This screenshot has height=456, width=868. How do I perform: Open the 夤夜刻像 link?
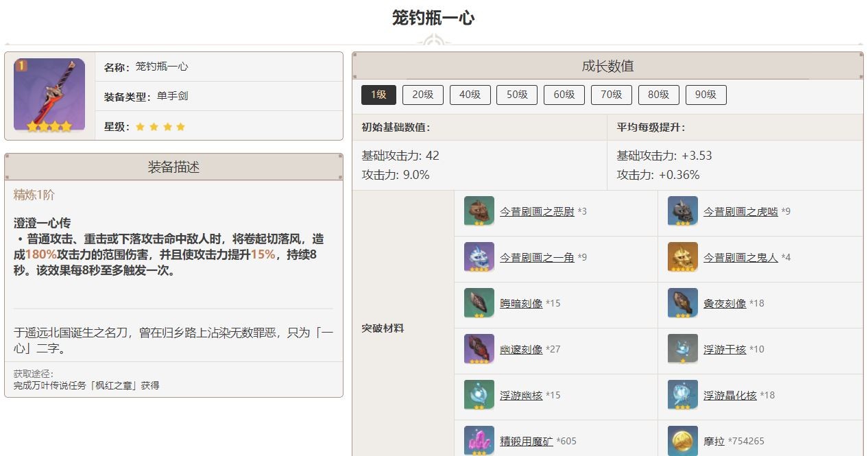click(725, 304)
